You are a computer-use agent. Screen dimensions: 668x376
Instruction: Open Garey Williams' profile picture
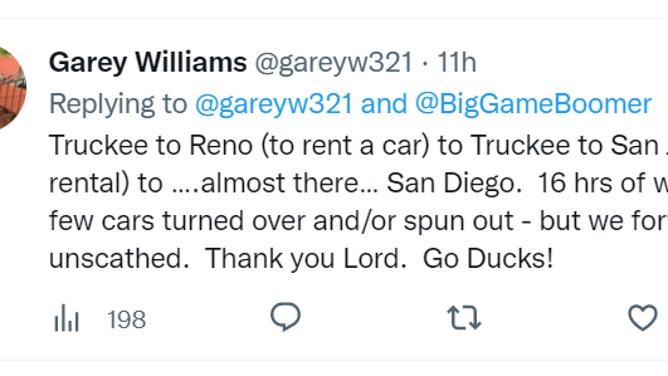tap(12, 89)
